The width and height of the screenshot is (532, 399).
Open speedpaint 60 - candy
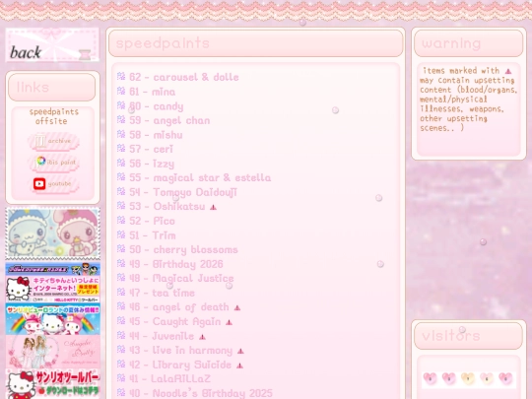pos(156,106)
